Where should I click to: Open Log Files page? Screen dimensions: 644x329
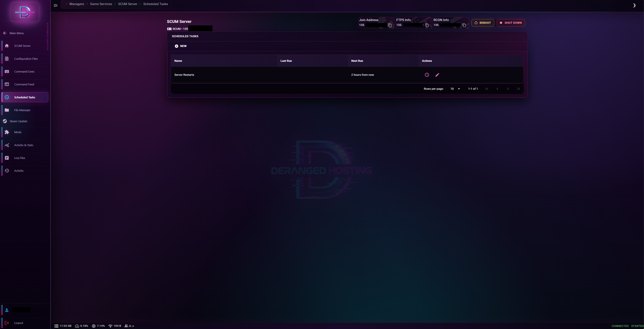coord(25,158)
